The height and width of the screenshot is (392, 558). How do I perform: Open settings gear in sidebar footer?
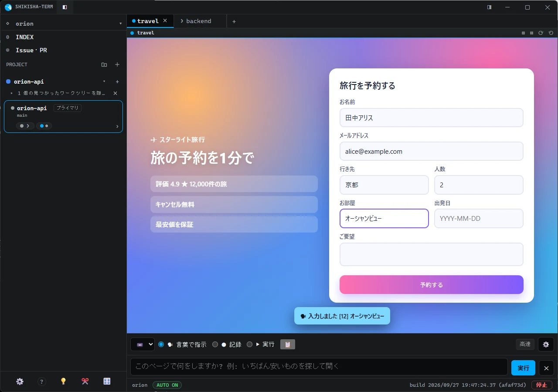20,381
